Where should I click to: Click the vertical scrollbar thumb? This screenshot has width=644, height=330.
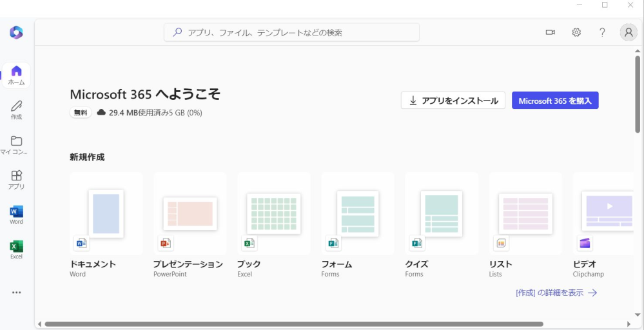point(638,94)
